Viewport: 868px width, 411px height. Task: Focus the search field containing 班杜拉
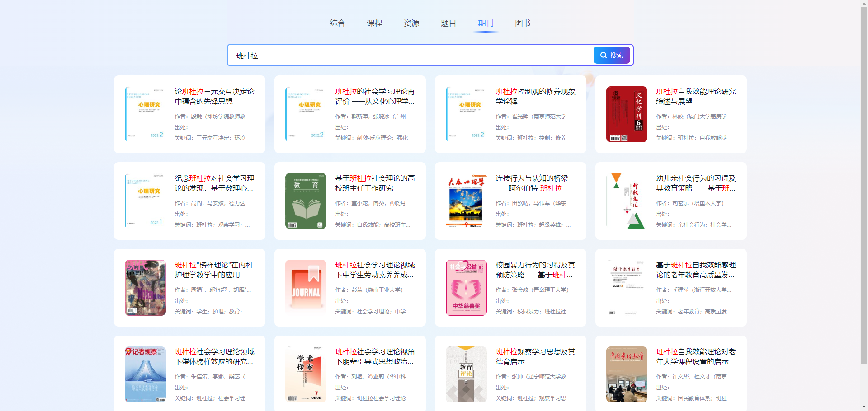[x=407, y=56]
